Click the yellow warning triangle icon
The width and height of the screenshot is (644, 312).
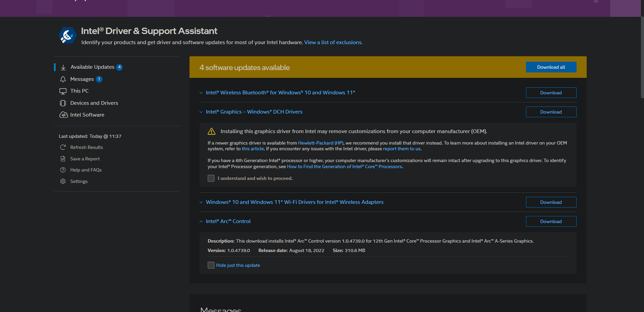coord(211,131)
